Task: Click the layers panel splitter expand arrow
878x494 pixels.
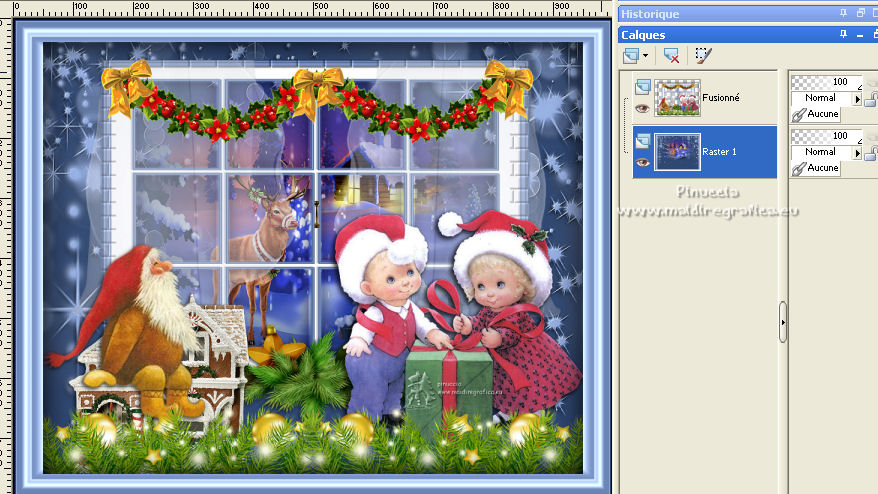Action: click(783, 322)
